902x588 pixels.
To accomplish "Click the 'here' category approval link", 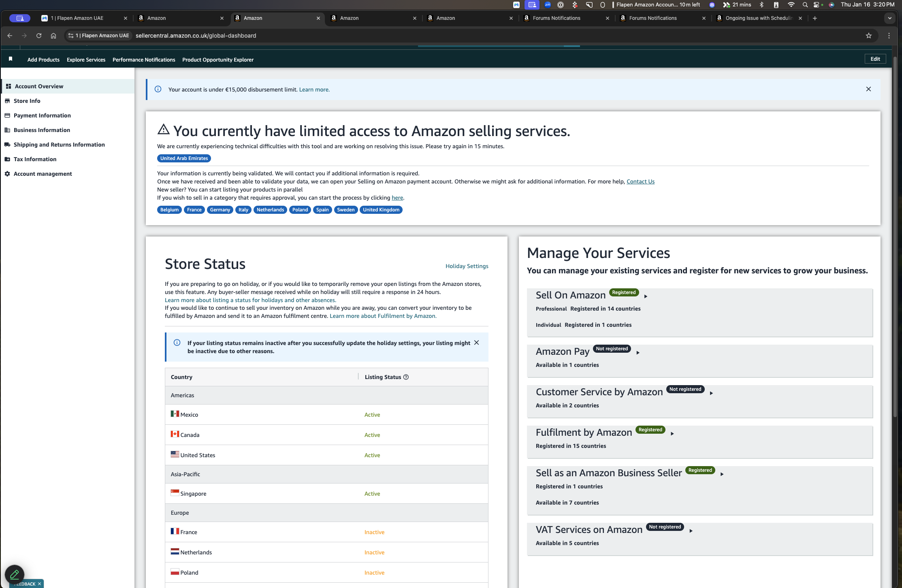I will coord(397,198).
